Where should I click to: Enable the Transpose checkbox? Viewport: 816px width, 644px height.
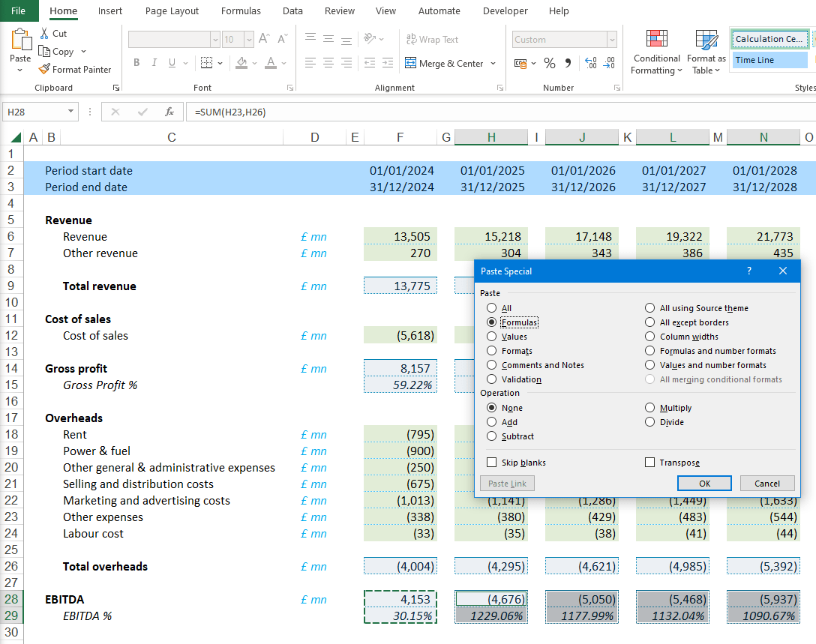pyautogui.click(x=649, y=463)
